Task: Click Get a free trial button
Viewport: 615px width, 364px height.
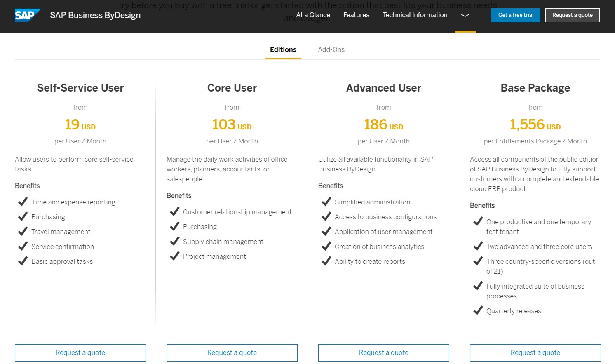Action: tap(516, 15)
